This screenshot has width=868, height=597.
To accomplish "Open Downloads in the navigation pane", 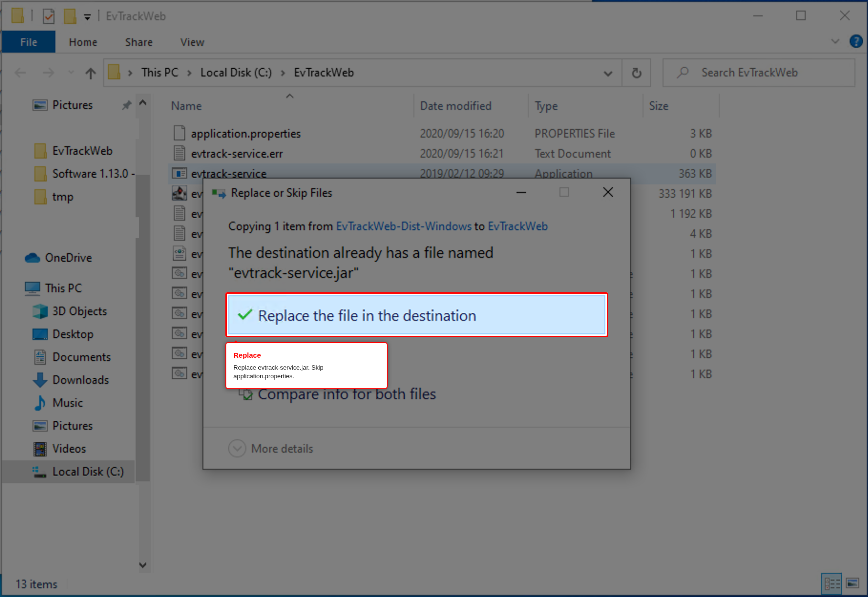I will (x=71, y=380).
